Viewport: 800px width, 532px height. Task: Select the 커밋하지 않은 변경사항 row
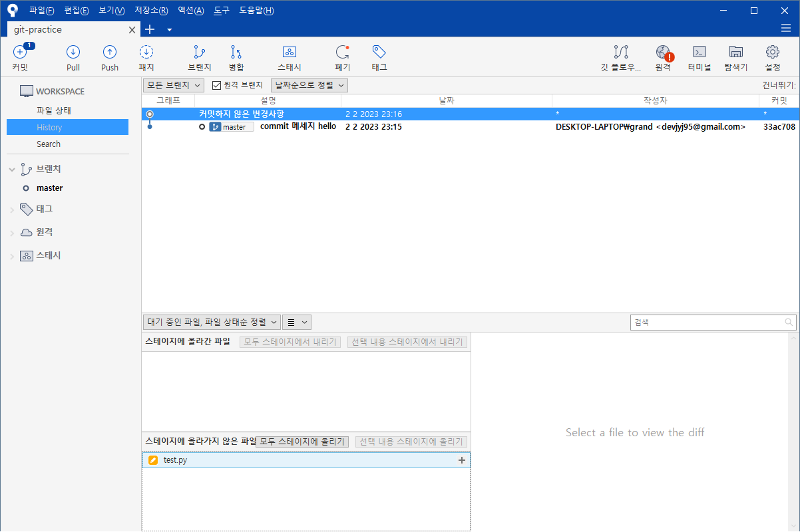(471, 114)
